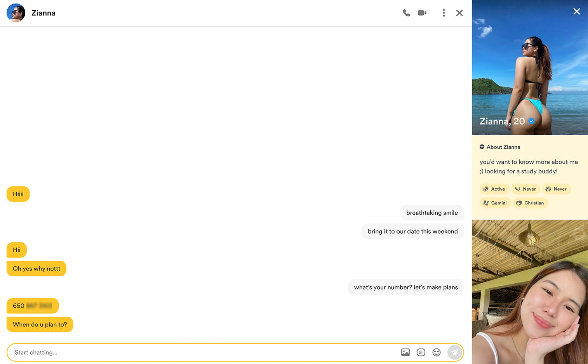
Task: Open the selfie profile photo
Action: tap(530, 292)
